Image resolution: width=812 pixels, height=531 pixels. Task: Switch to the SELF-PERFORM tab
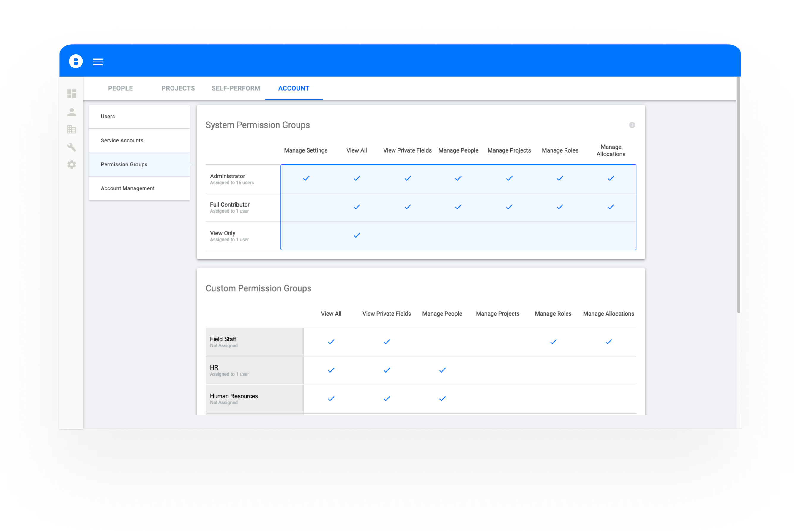click(x=236, y=88)
